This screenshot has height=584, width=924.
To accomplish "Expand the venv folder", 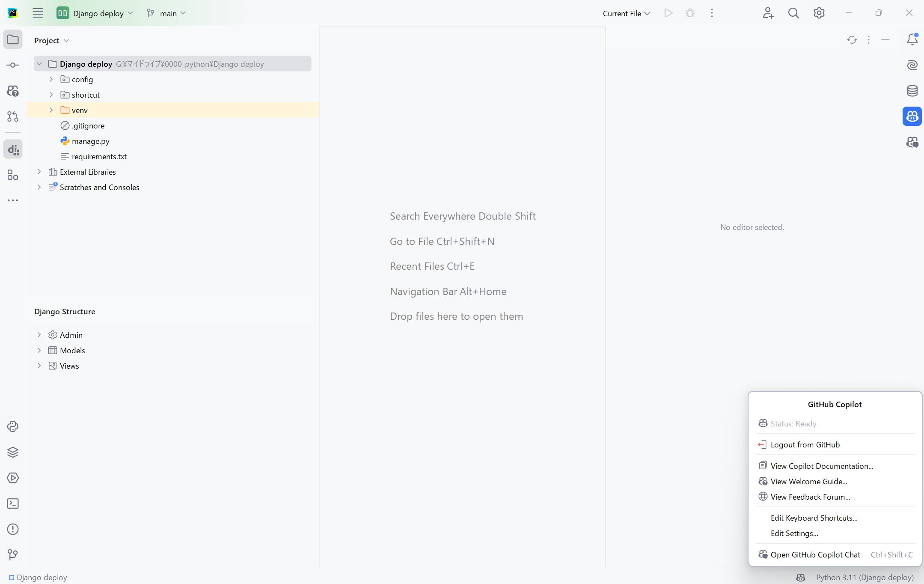I will (x=51, y=110).
